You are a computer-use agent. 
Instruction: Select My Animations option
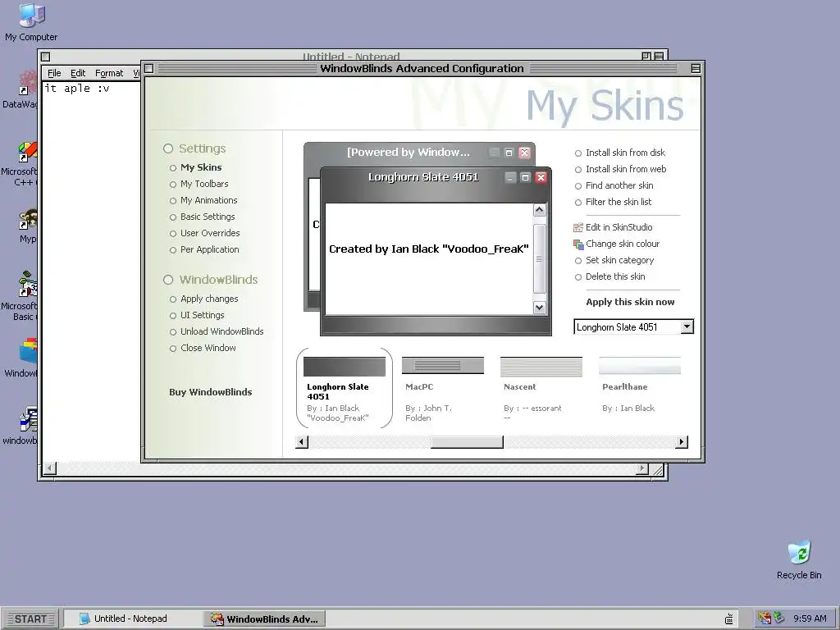203,200
